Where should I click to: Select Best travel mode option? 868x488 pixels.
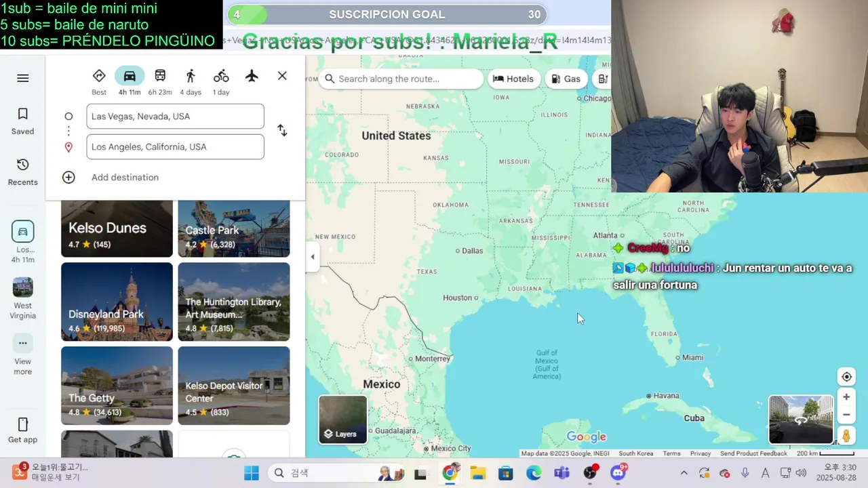click(x=99, y=82)
